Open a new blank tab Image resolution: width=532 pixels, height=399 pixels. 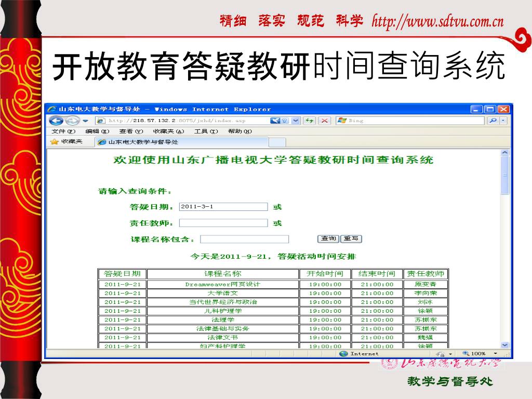277,142
